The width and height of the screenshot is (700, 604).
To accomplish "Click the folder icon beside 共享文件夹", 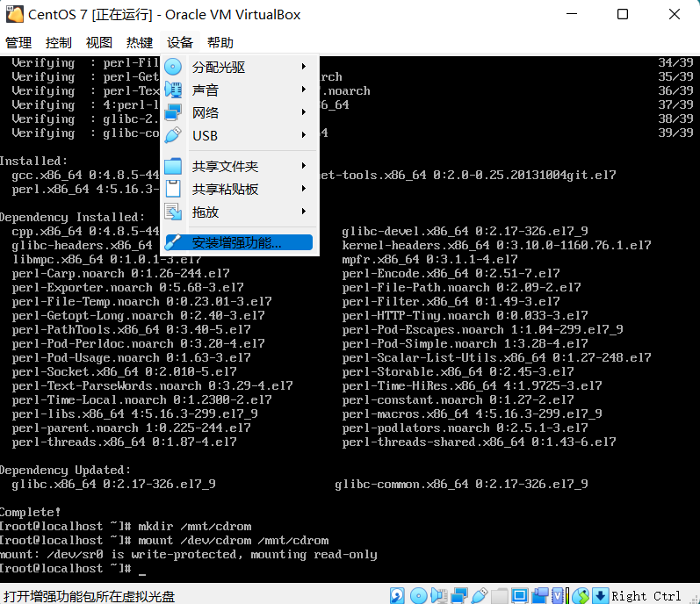I will 173,166.
